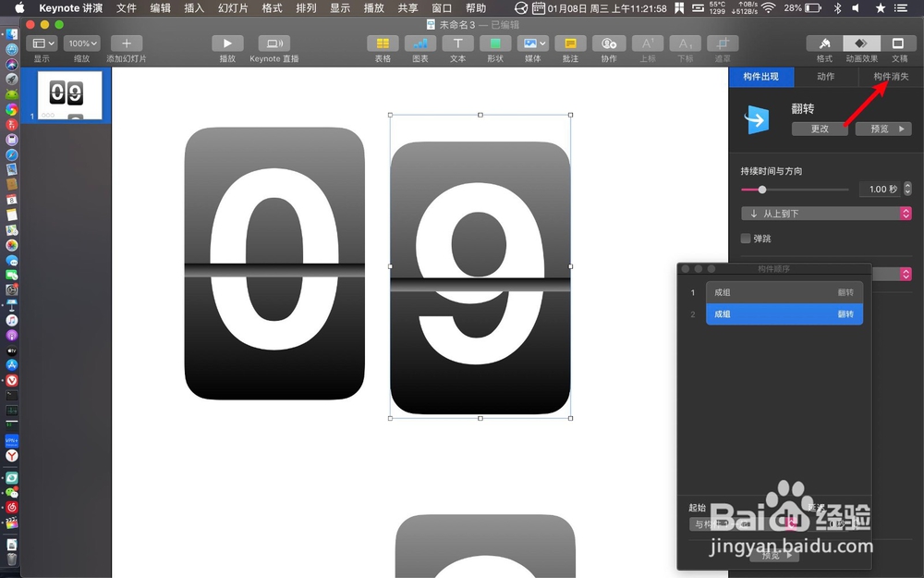Viewport: 924px width, 578px height.
Task: Insert a chart using 图表 icon
Action: coord(420,43)
